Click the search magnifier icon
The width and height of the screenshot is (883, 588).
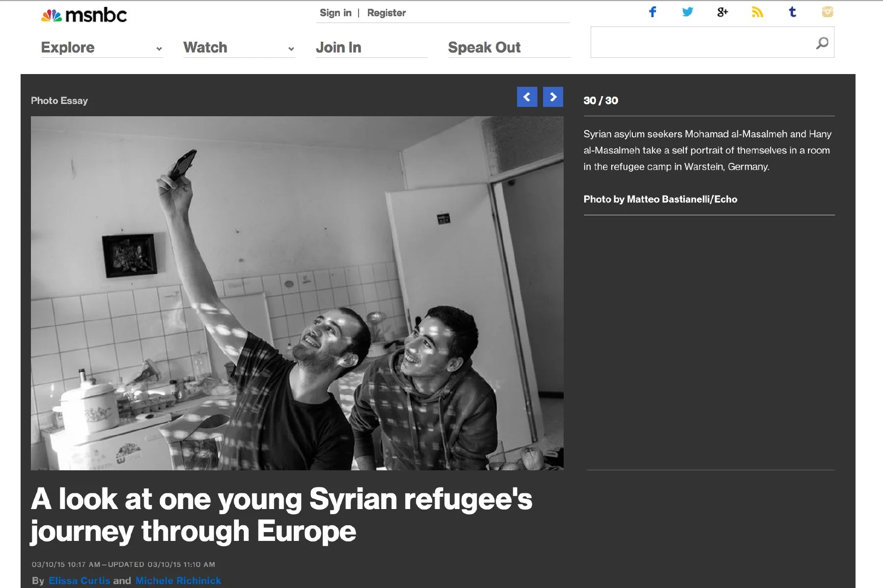[822, 43]
